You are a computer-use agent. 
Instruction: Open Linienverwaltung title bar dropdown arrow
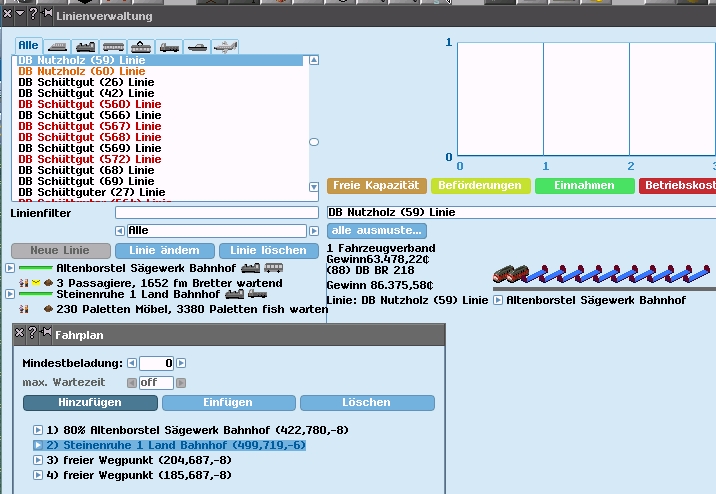tap(20, 13)
